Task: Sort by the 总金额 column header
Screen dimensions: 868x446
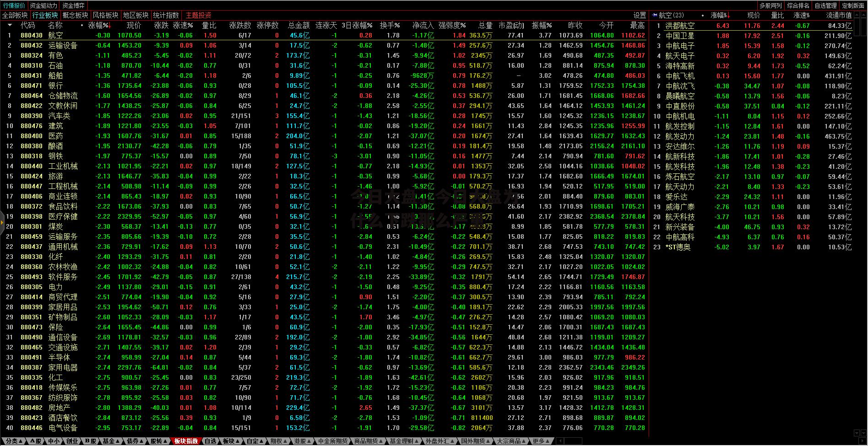Action: [x=298, y=26]
